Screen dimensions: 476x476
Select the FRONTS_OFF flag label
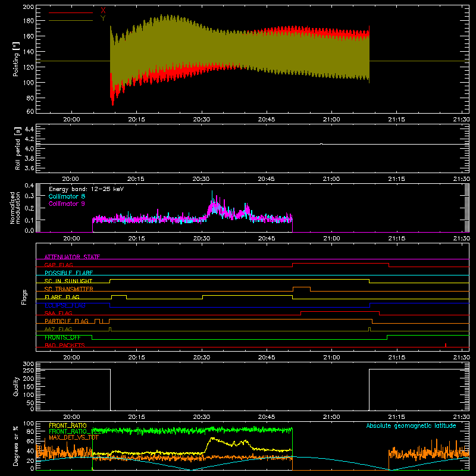(x=62, y=337)
